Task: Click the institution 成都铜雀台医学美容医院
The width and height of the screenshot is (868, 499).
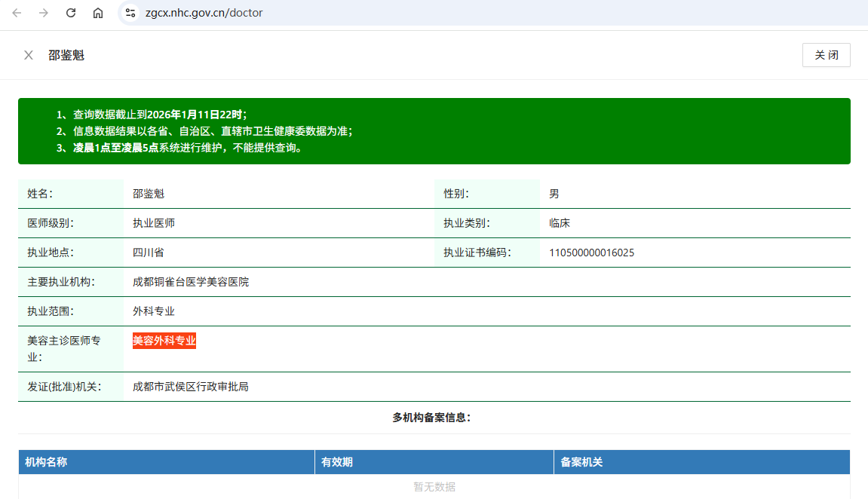Action: coord(191,282)
